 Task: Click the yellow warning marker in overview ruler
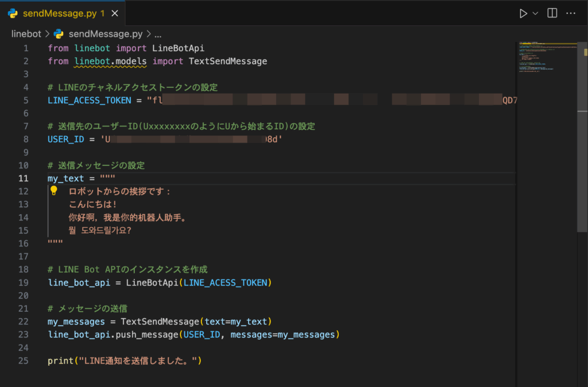[585, 52]
